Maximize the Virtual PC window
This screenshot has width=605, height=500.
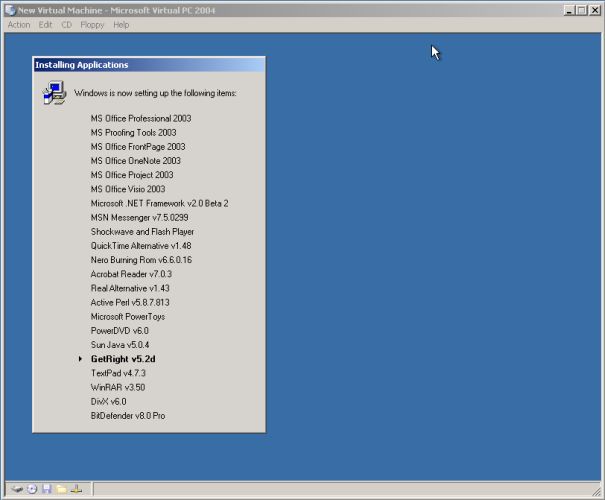[581, 10]
